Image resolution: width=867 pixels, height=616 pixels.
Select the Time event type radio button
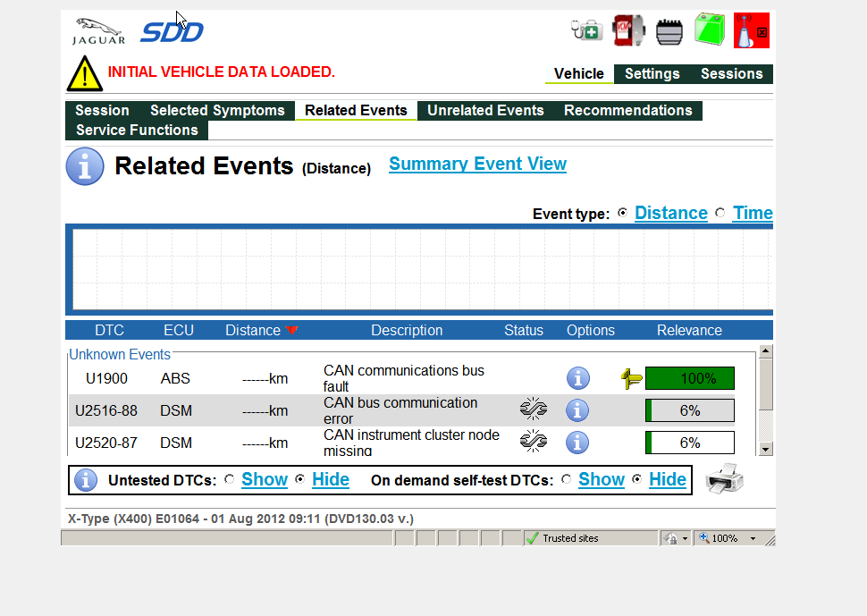[720, 214]
